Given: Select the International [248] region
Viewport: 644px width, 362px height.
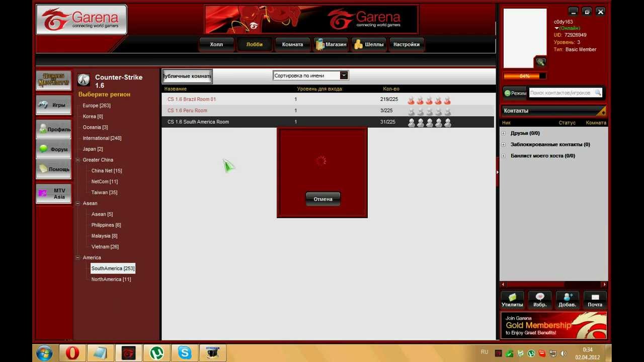Looking at the screenshot, I should (x=102, y=138).
